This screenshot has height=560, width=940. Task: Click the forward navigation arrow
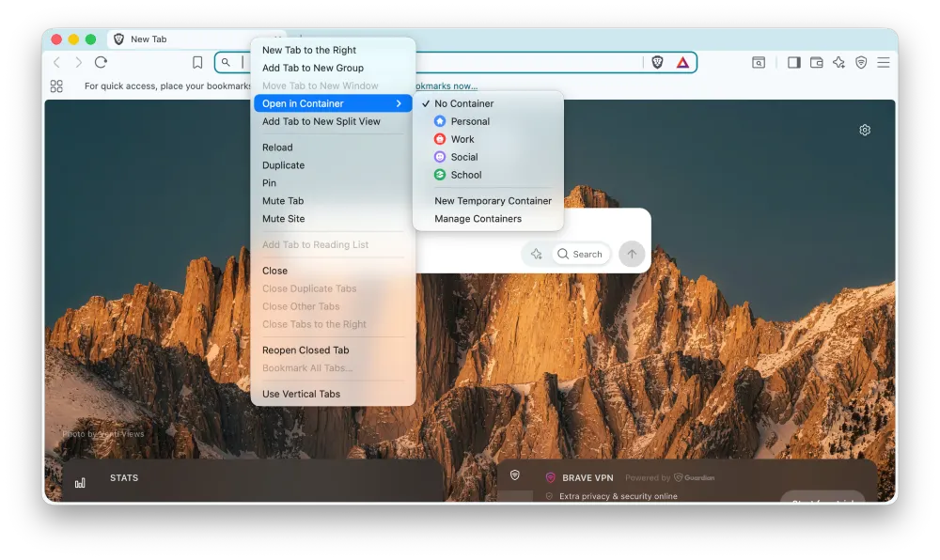[x=79, y=62]
